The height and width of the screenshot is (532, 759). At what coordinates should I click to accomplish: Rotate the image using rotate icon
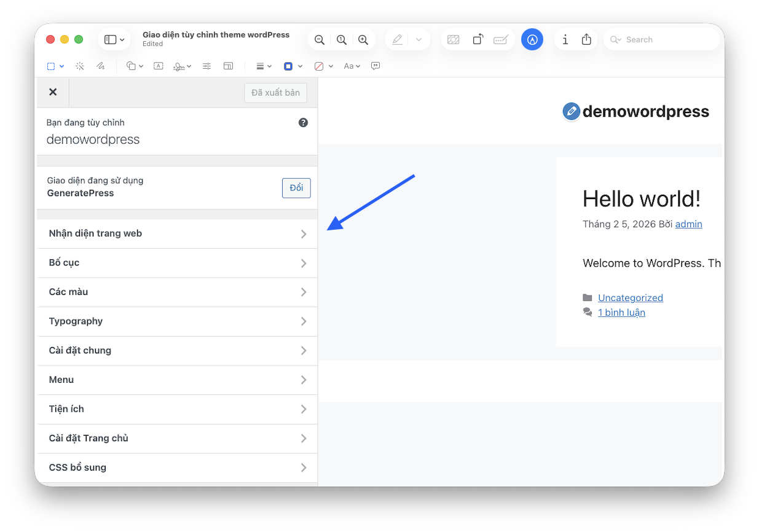pos(478,40)
